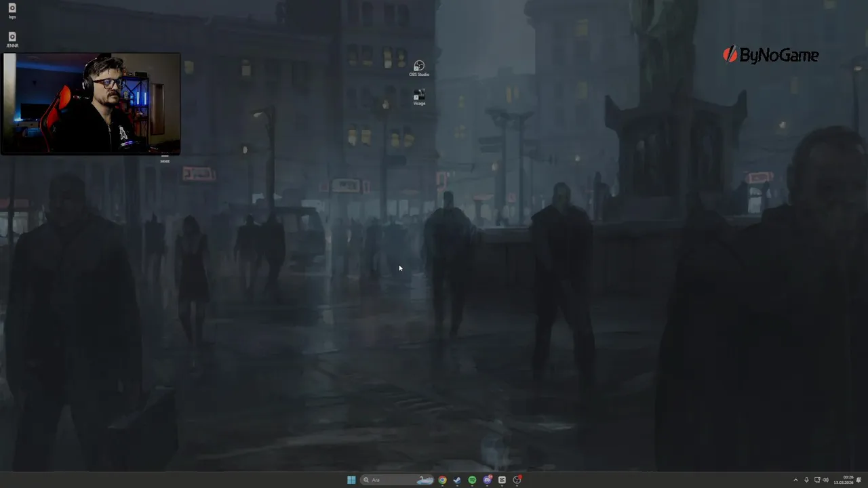Viewport: 868px width, 488px height.
Task: Select the JENNR desktop file icon
Action: point(12,39)
